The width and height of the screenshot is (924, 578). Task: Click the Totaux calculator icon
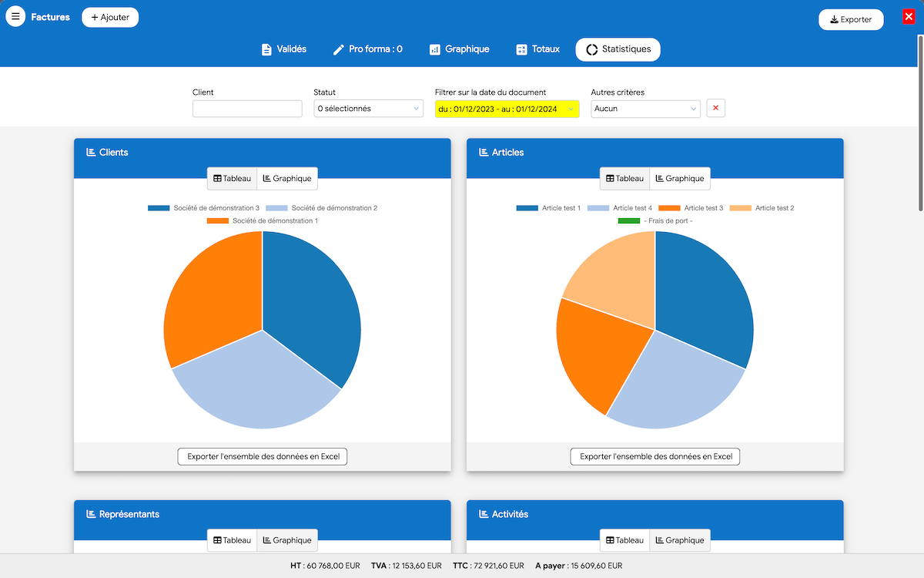[521, 49]
